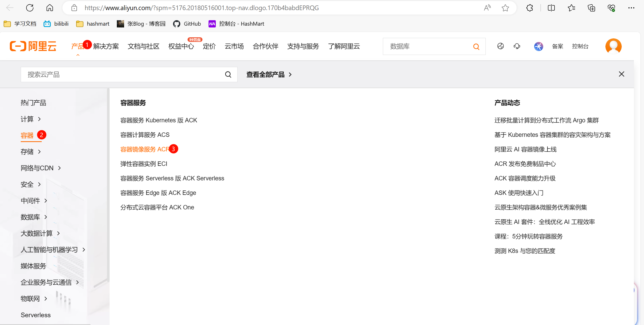The height and width of the screenshot is (325, 644).
Task: Open 容器镜像服务 ACR
Action: pyautogui.click(x=144, y=149)
